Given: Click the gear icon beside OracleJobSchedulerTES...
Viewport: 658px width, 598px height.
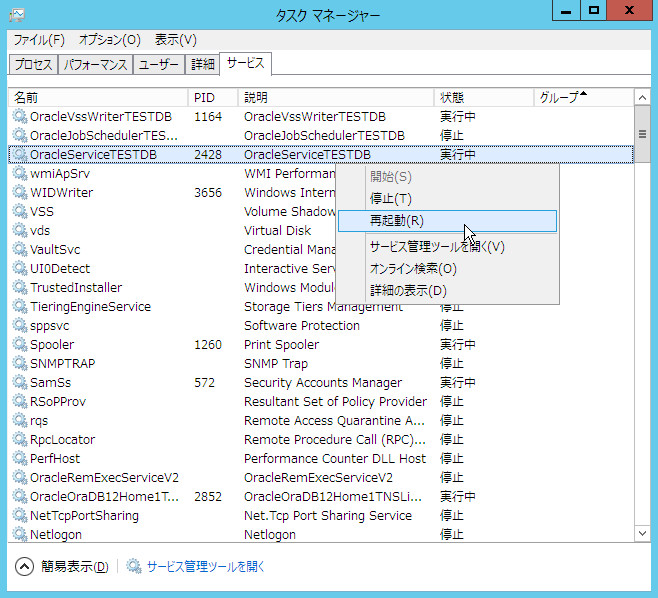Looking at the screenshot, I should pos(20,135).
